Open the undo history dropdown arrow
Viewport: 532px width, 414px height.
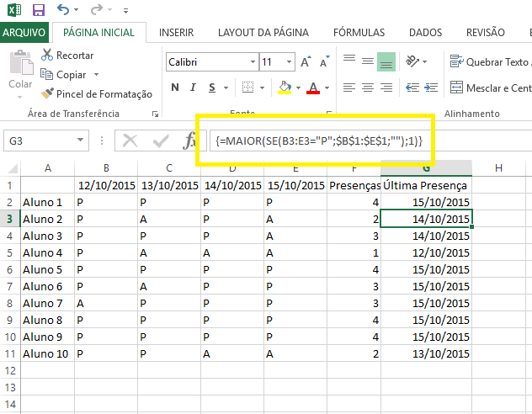[x=77, y=10]
